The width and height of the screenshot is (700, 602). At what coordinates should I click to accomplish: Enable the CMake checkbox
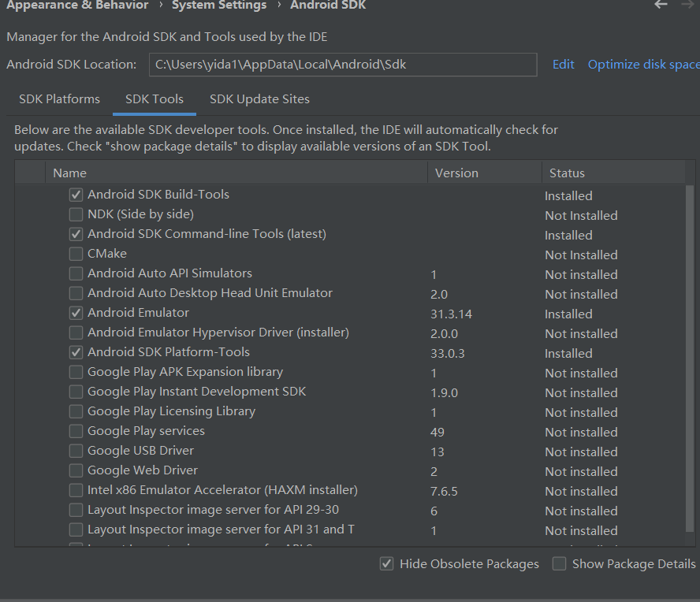click(x=76, y=254)
